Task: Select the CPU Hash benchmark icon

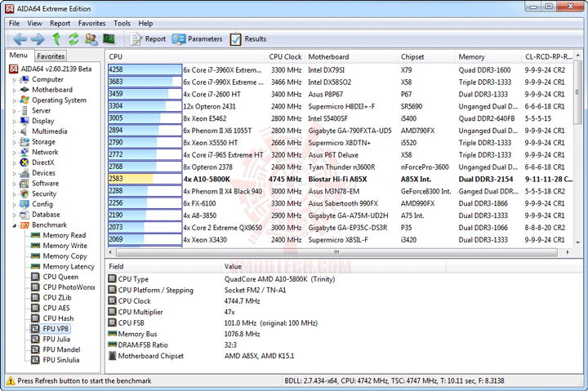Action: click(x=35, y=318)
